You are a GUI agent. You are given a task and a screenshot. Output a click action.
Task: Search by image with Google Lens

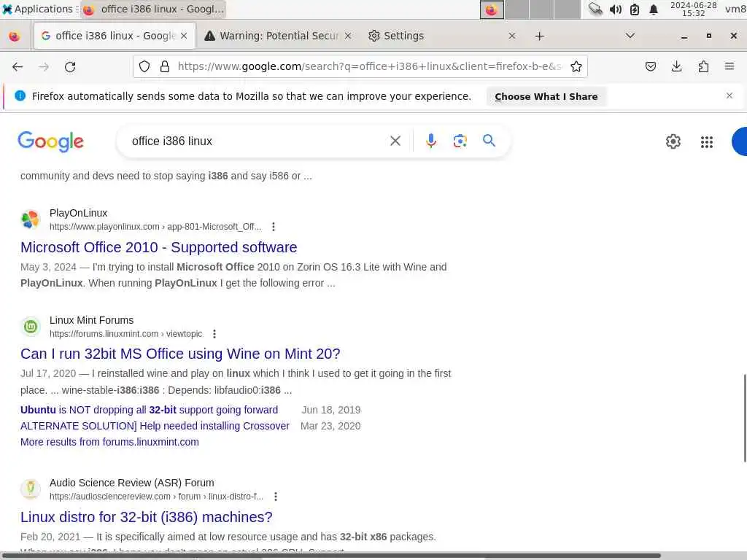(x=460, y=141)
